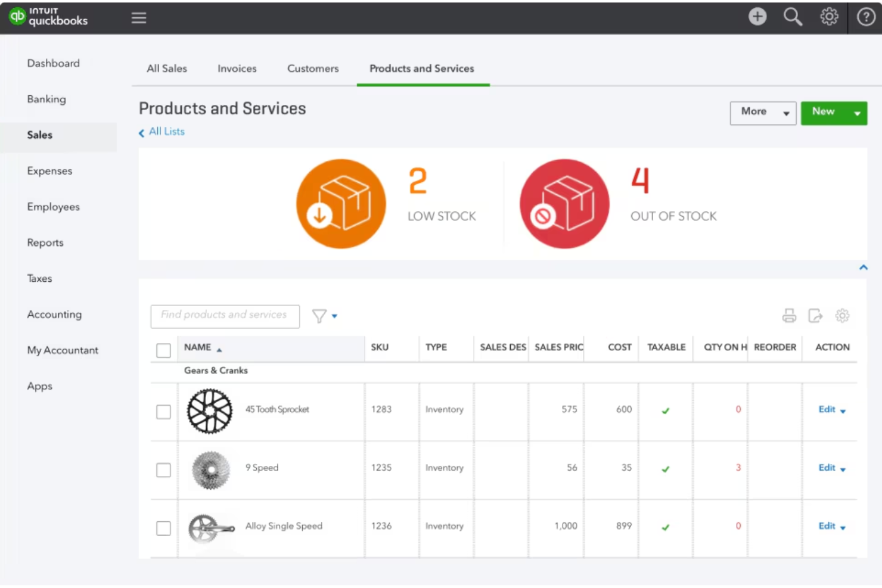Open the Customers tab

coord(312,69)
